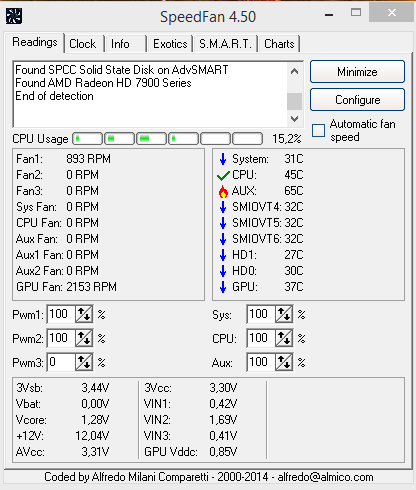Click the 'Found AMD Radeon HD 7900 Series' log line
The height and width of the screenshot is (490, 416).
coord(103,83)
